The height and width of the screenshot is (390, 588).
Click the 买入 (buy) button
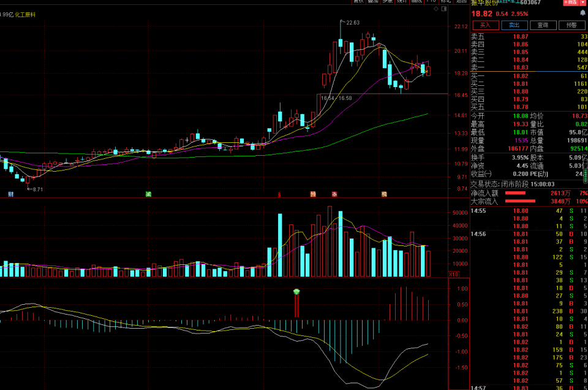coord(486,25)
